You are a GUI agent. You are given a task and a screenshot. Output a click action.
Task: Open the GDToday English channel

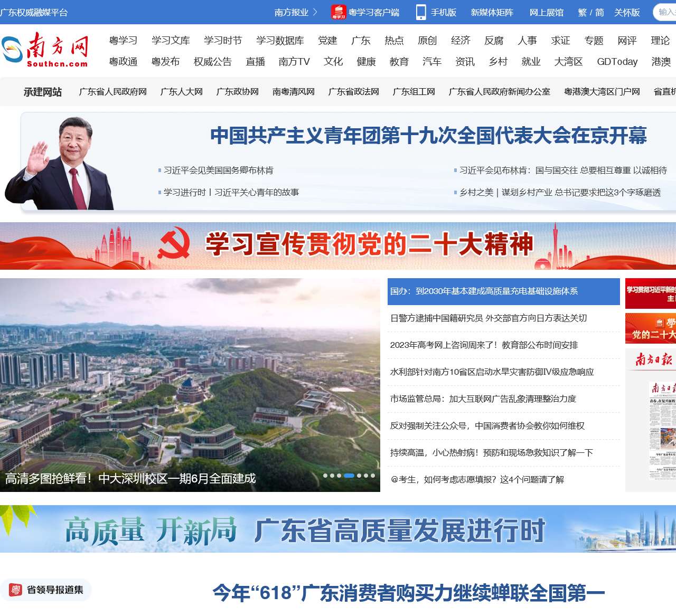(x=617, y=62)
